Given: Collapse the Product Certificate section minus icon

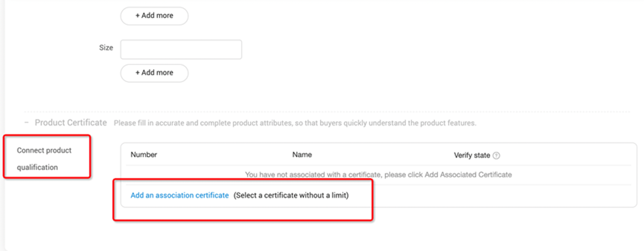Looking at the screenshot, I should [x=27, y=123].
